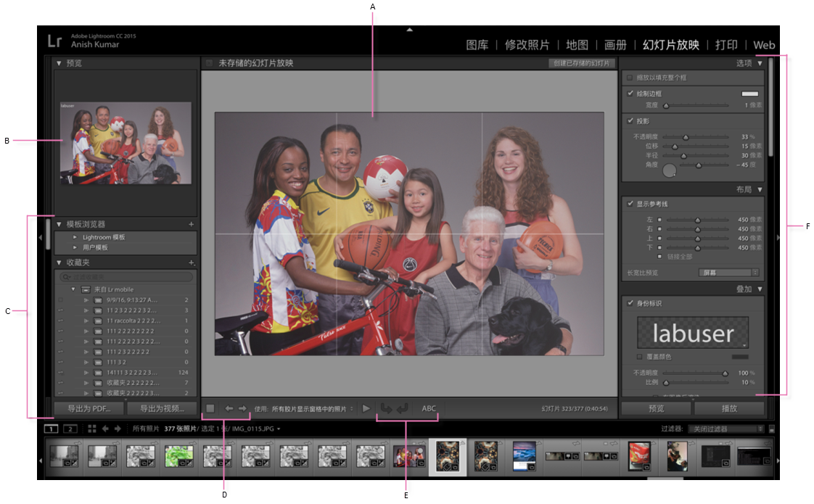Rotate adornment counterclockwise icon
This screenshot has height=504, width=814.
[386, 408]
